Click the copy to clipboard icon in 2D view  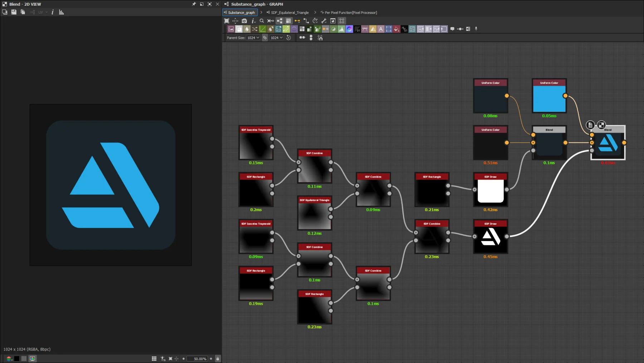[23, 12]
